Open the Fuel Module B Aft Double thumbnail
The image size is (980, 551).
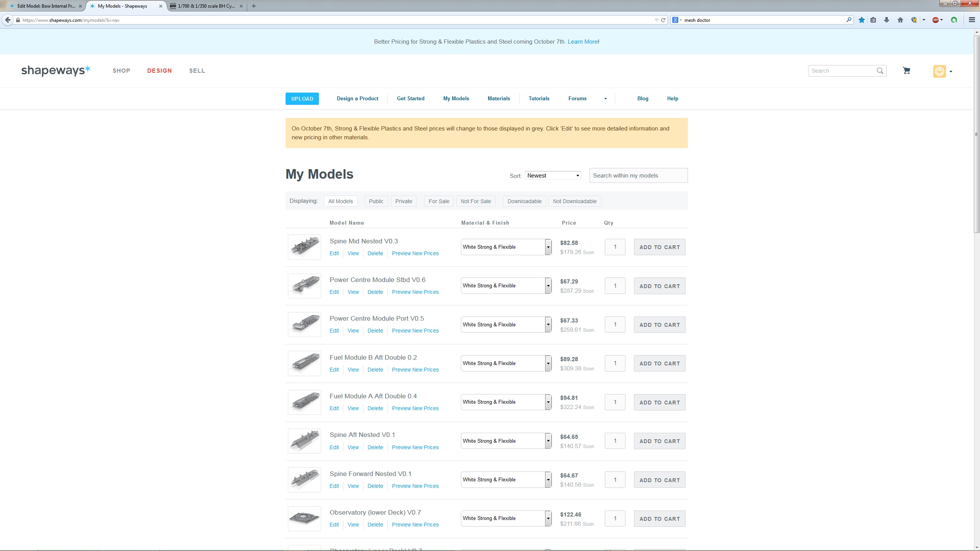click(304, 364)
